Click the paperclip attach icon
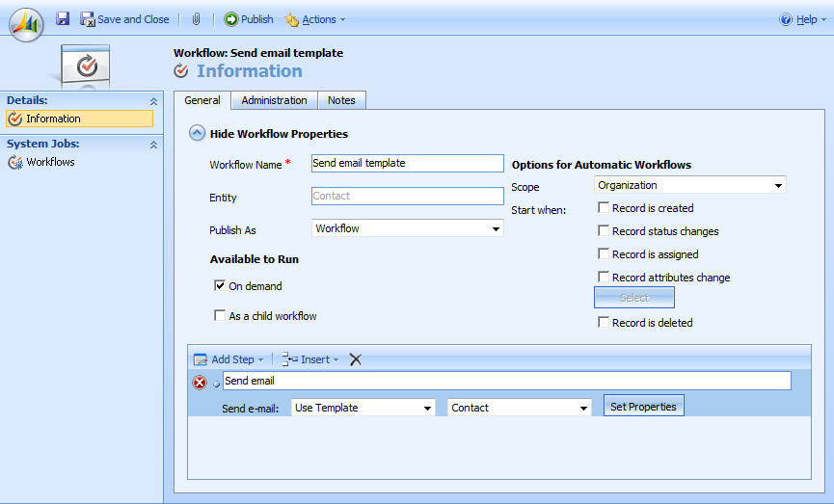Image resolution: width=834 pixels, height=504 pixels. [x=196, y=19]
